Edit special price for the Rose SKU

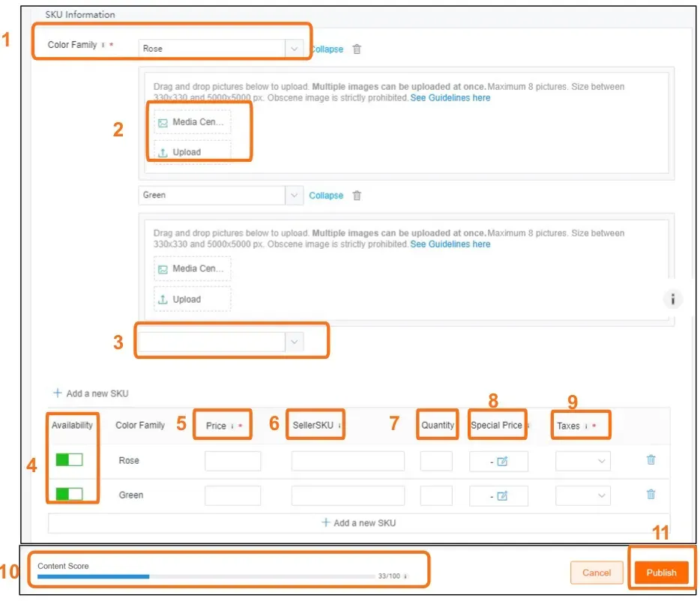pyautogui.click(x=502, y=462)
